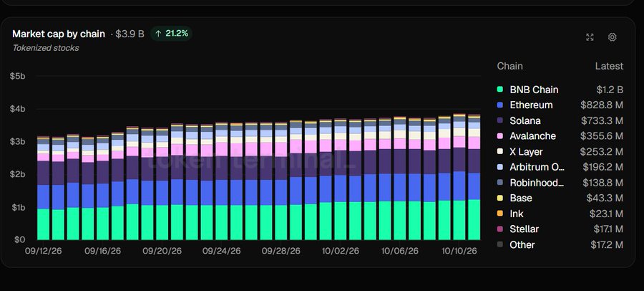The height and width of the screenshot is (291, 644).
Task: Select Arbitrum O... in the legend
Action: coord(537,167)
